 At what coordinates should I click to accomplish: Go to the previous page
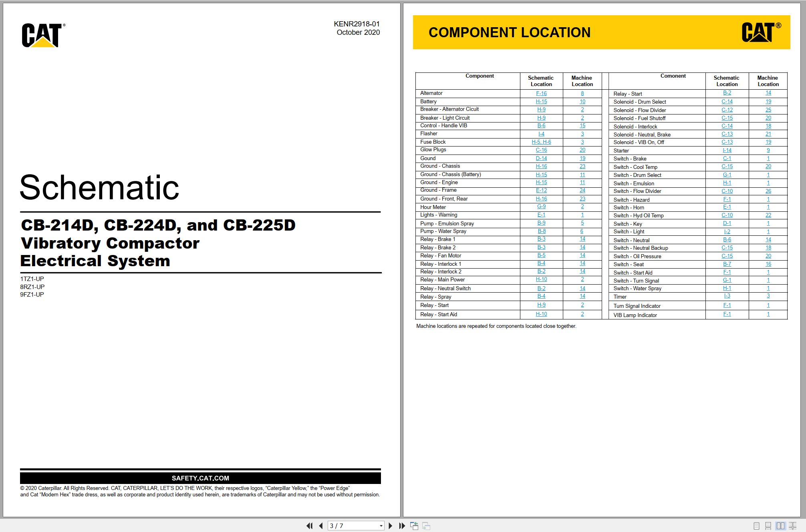tap(320, 526)
